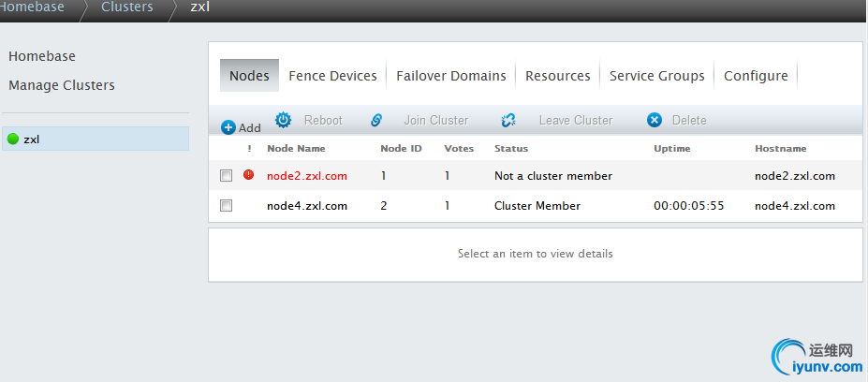
Task: Tick the checkbox for node4.zxl.com
Action: (226, 206)
